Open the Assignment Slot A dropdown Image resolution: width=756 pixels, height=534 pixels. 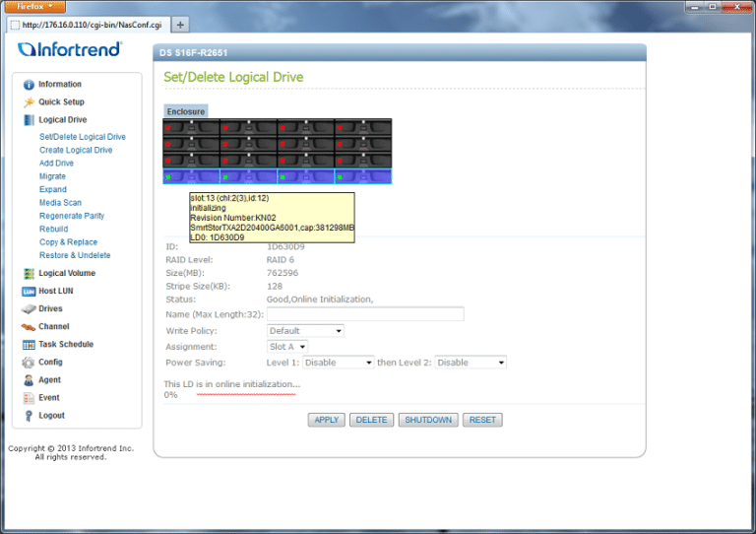click(287, 347)
